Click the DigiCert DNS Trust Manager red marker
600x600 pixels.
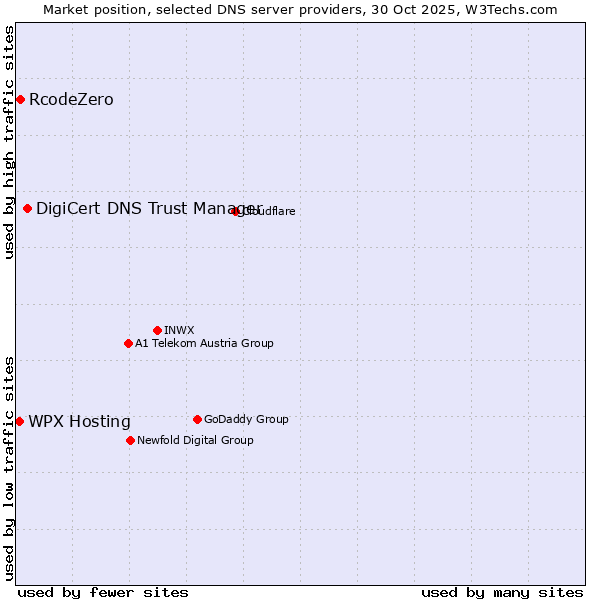[x=27, y=208]
